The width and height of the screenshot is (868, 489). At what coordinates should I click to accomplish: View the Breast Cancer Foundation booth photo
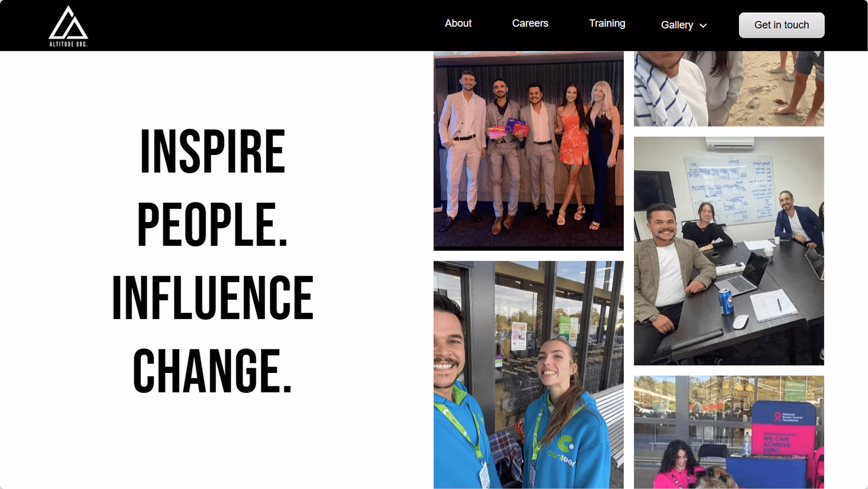[x=729, y=432]
